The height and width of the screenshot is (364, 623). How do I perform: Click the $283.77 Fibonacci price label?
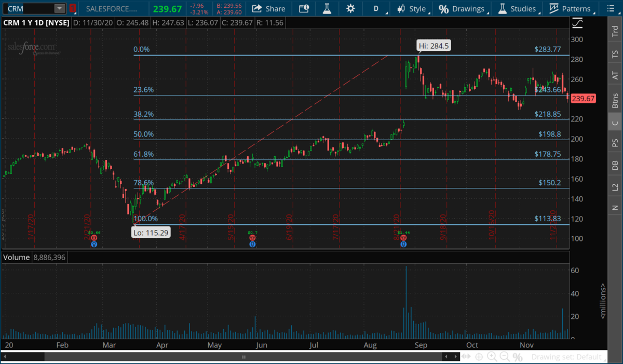pyautogui.click(x=548, y=50)
